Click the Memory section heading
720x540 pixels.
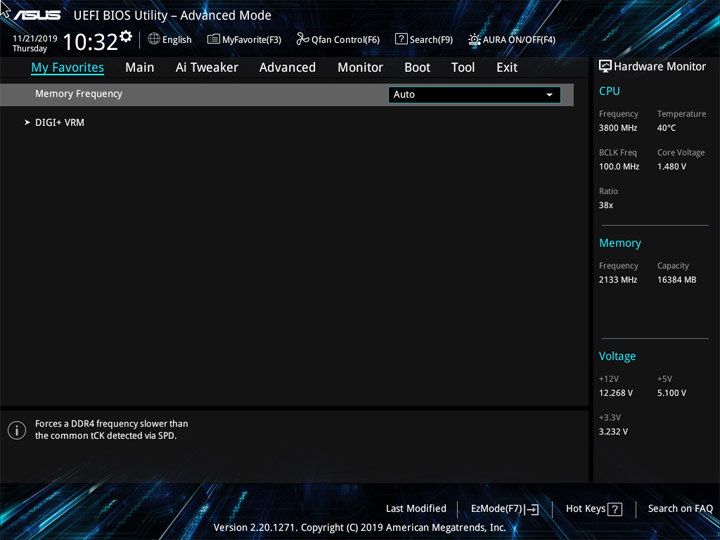[620, 243]
